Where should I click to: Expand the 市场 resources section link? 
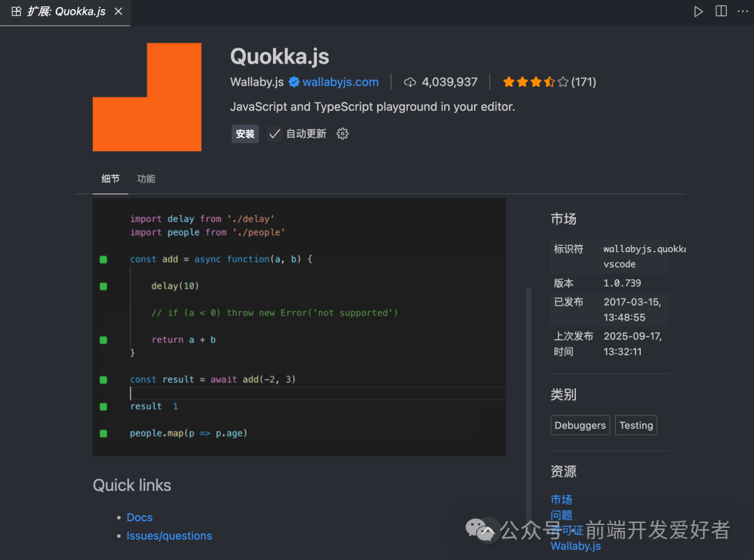(561, 499)
